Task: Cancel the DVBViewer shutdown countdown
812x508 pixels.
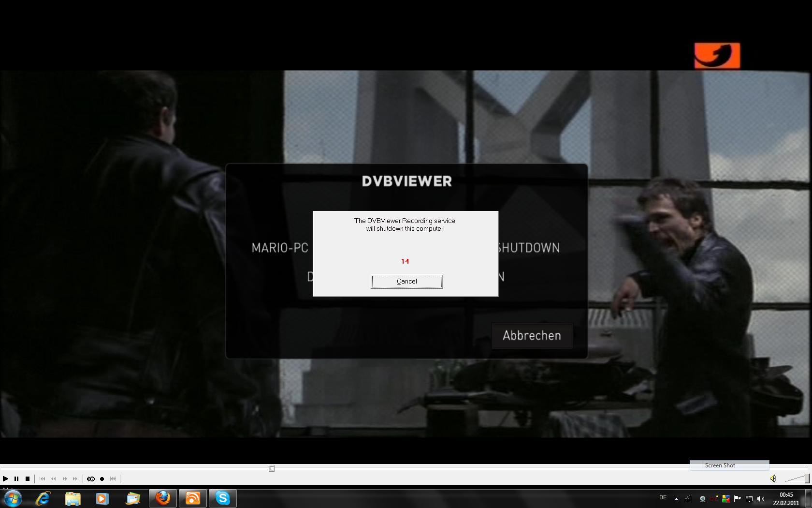Action: pos(406,281)
